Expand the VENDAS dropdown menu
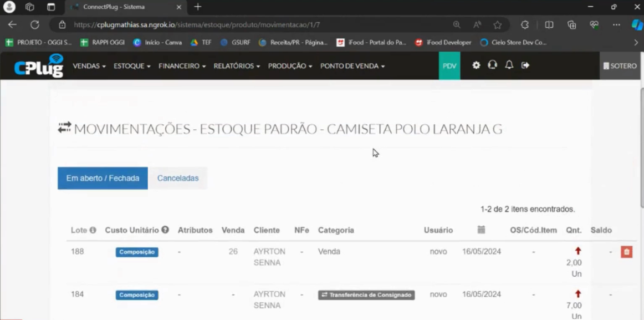This screenshot has height=320, width=644. 89,66
